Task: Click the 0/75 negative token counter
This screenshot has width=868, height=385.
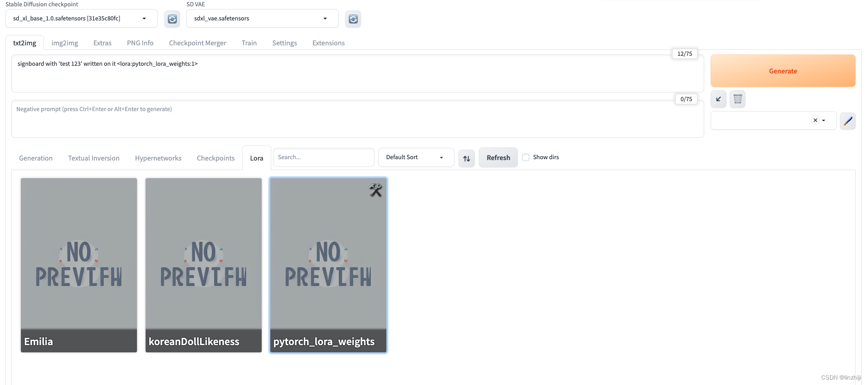Action: [x=686, y=99]
